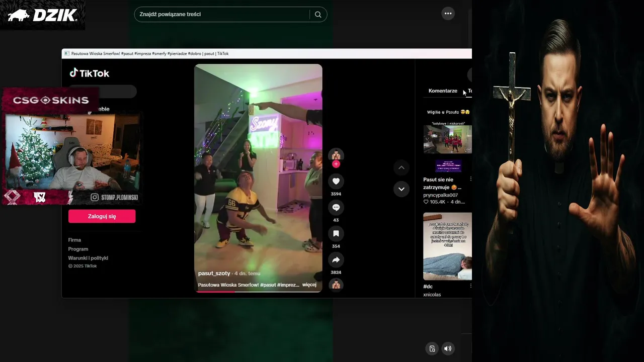Switch to the Komentarze tab

[x=443, y=91]
